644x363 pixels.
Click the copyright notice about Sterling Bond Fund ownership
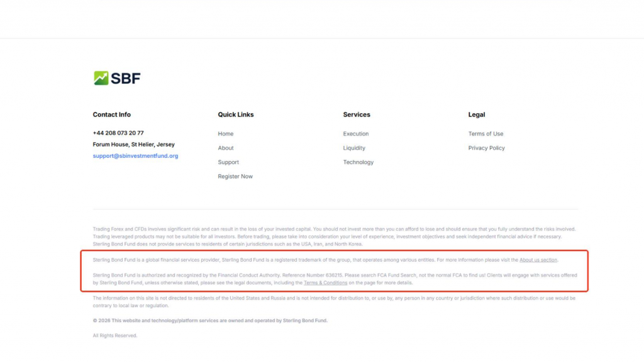(x=210, y=321)
